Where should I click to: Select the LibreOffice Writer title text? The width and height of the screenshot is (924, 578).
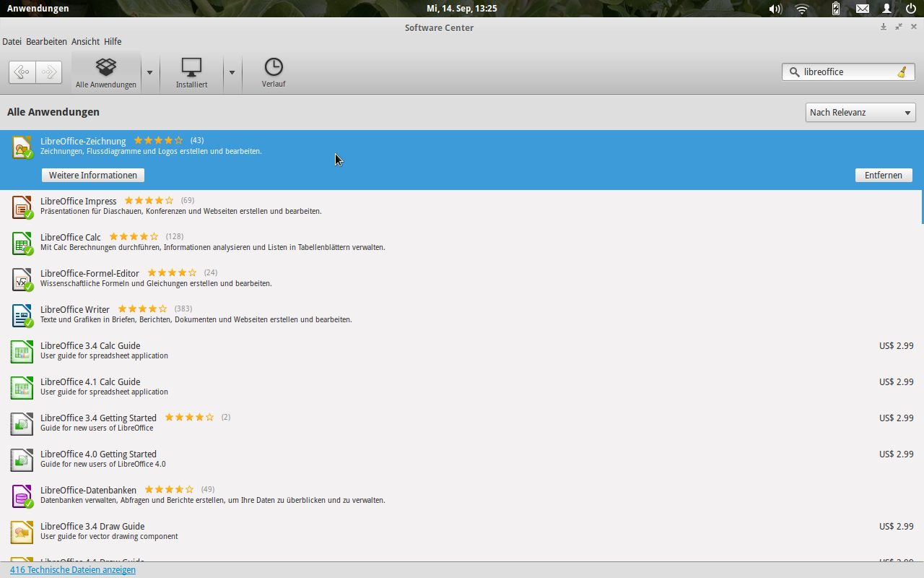(x=75, y=309)
